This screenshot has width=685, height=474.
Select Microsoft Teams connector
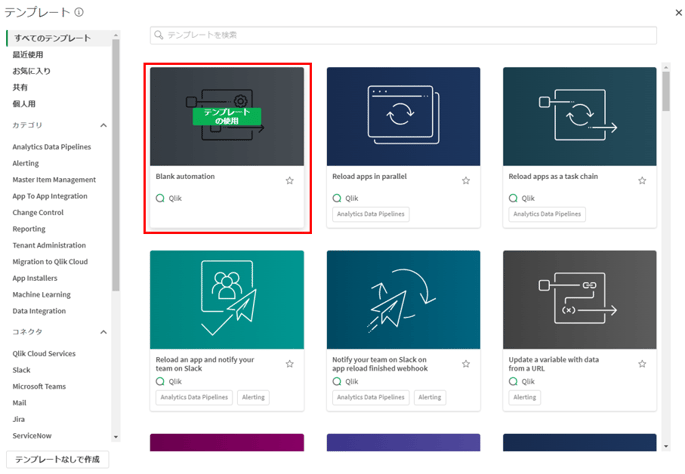click(x=39, y=386)
